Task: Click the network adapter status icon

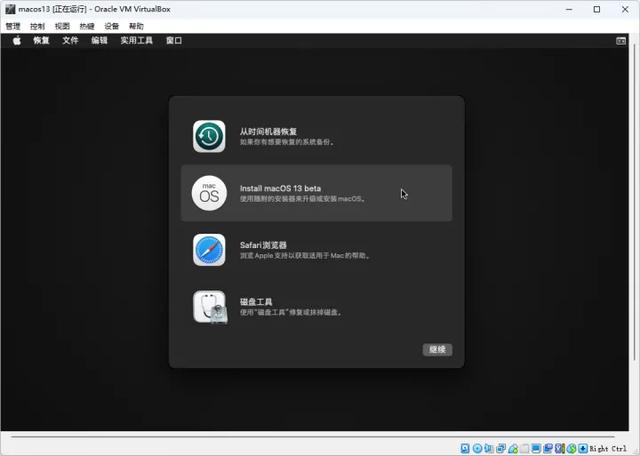Action: click(x=501, y=449)
